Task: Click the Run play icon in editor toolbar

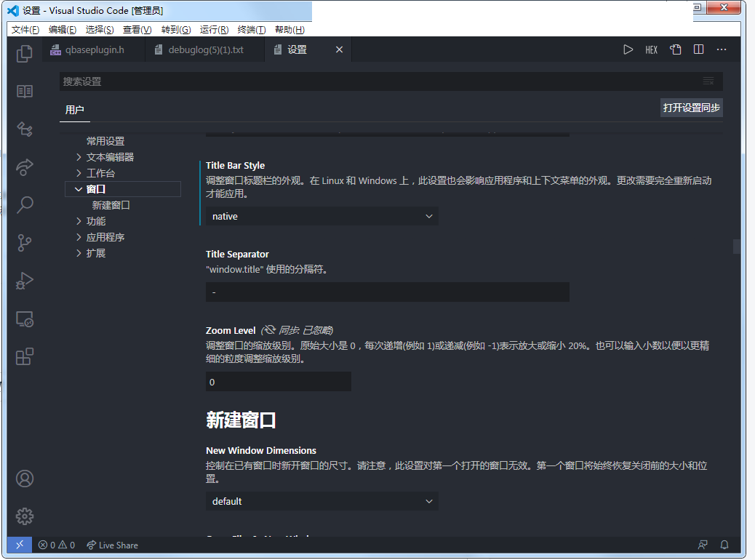Action: 628,49
